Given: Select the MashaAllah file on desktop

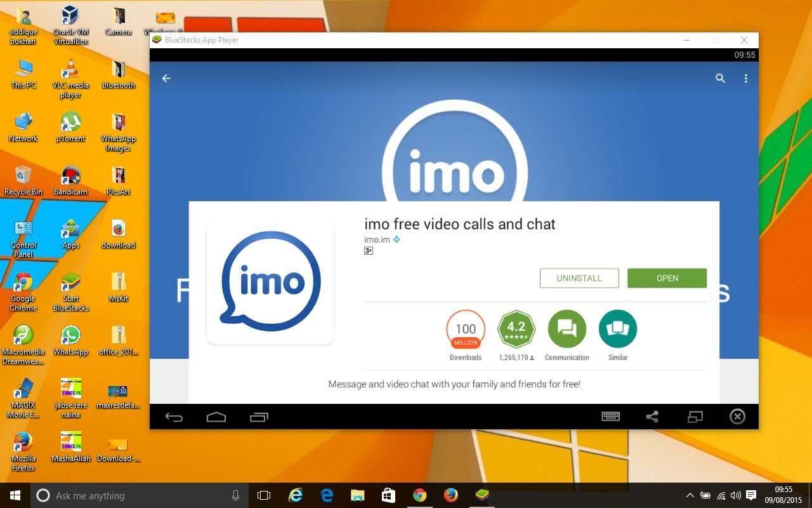Looking at the screenshot, I should [x=70, y=447].
